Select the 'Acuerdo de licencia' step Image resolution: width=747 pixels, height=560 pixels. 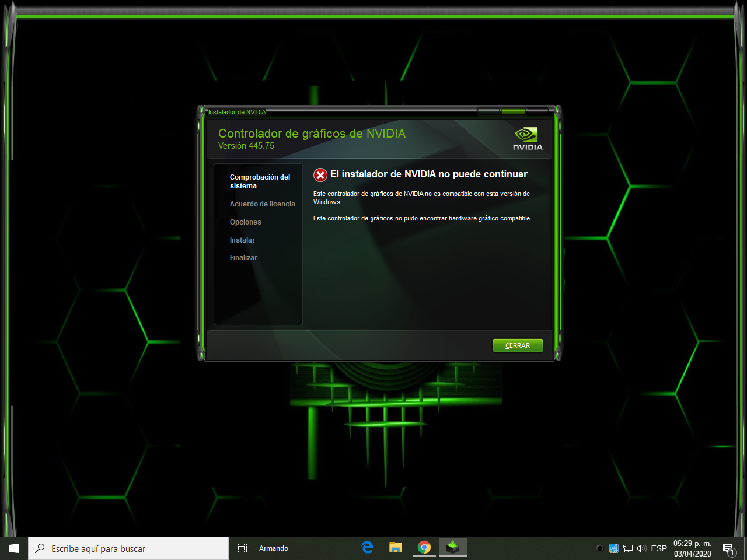[263, 204]
